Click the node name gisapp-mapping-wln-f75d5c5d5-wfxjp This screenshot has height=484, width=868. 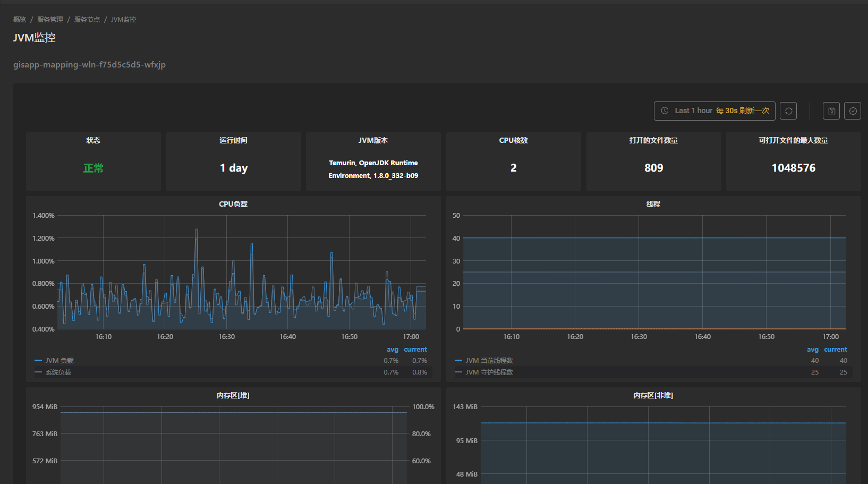click(89, 64)
